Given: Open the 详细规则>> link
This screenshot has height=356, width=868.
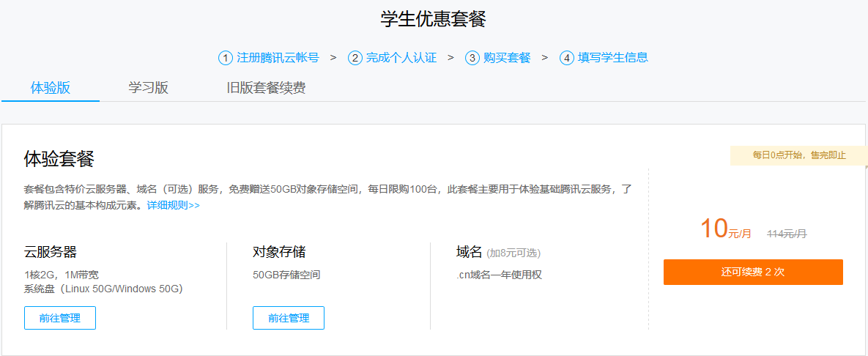Looking at the screenshot, I should (174, 205).
